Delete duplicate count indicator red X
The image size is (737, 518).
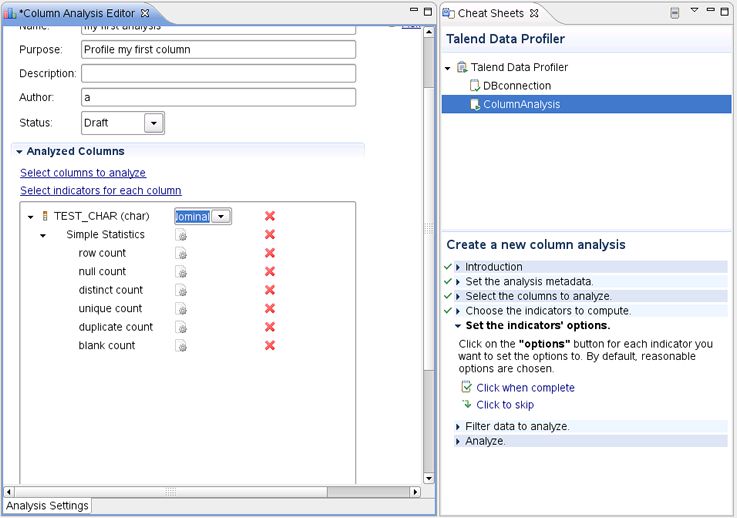pyautogui.click(x=270, y=327)
